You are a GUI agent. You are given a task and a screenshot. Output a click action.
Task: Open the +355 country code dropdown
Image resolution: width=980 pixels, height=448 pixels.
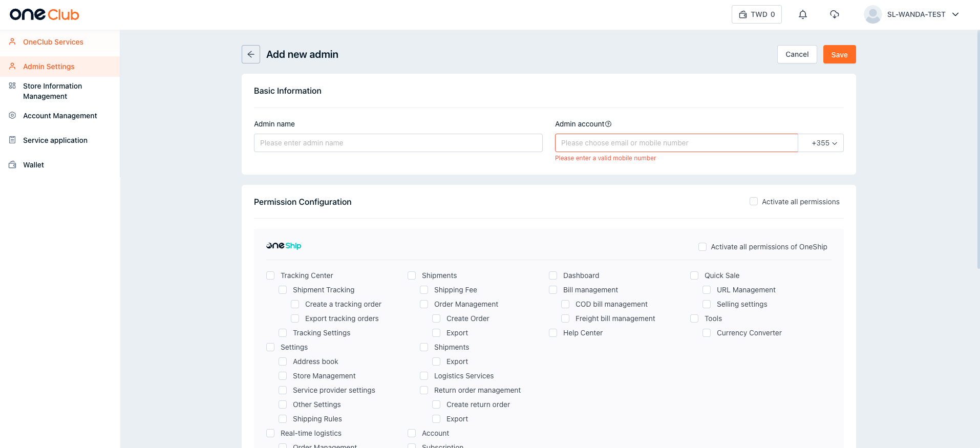823,143
